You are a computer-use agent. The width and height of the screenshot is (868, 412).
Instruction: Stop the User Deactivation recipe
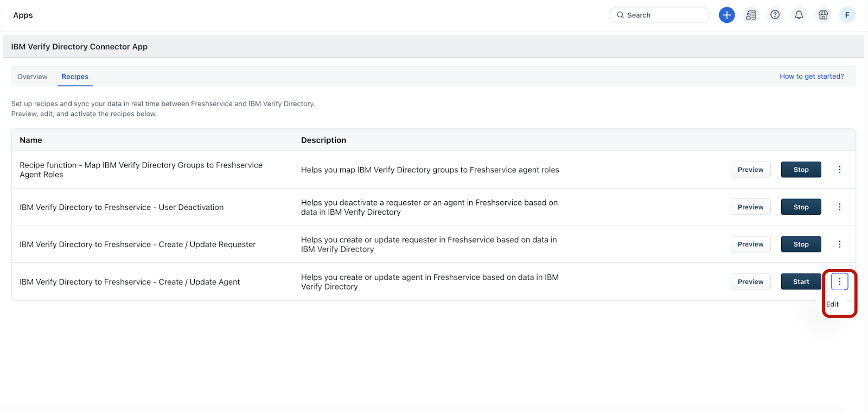tap(801, 207)
